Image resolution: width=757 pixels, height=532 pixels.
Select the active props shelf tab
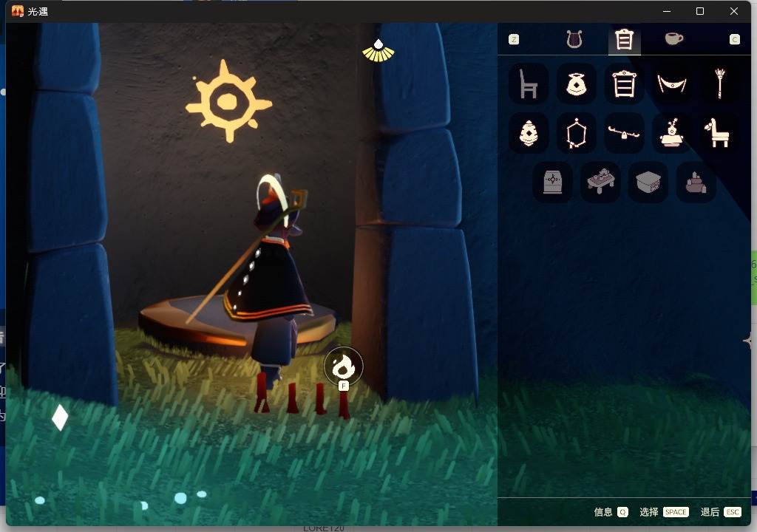624,40
